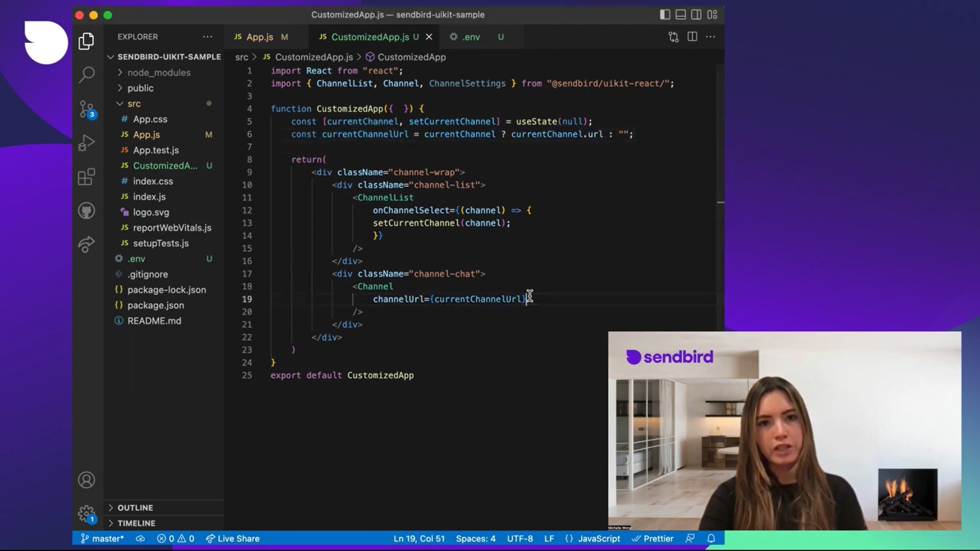Toggle the secondary sidebar layout button
This screenshot has width=980, height=551.
[x=696, y=15]
